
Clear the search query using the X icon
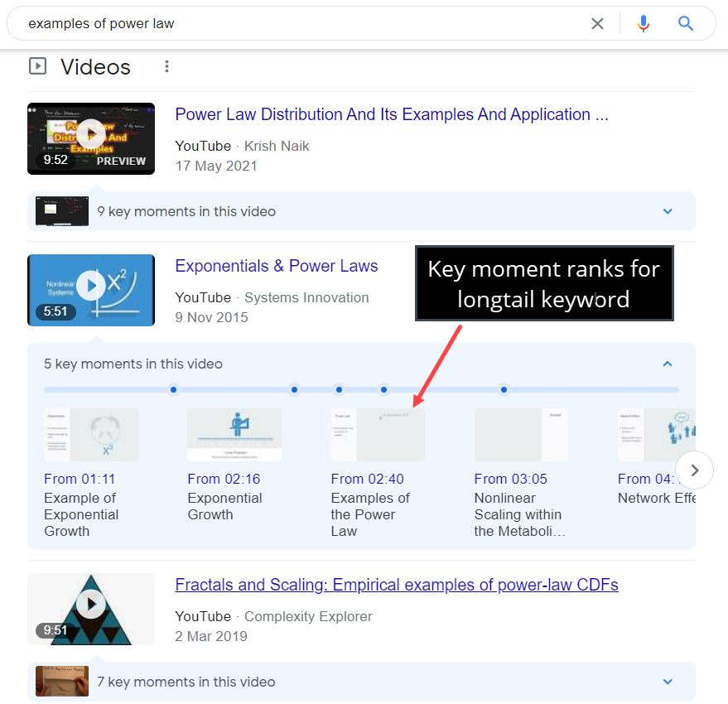pos(597,23)
